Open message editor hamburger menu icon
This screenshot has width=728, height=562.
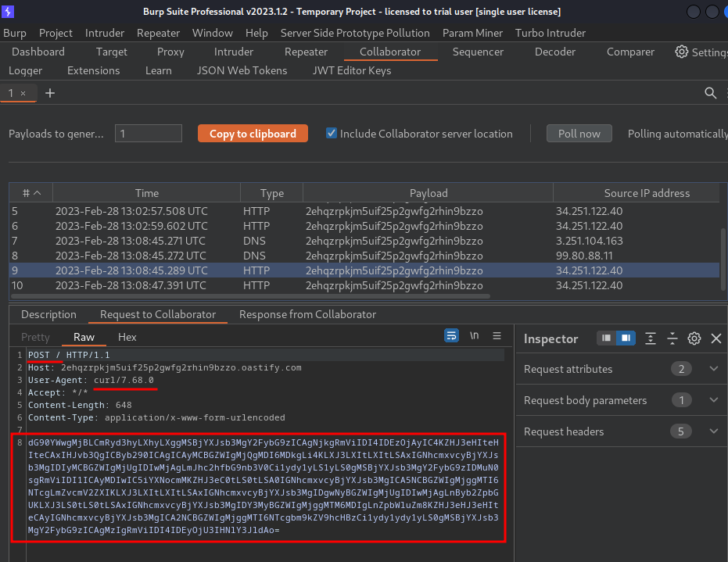tap(497, 335)
